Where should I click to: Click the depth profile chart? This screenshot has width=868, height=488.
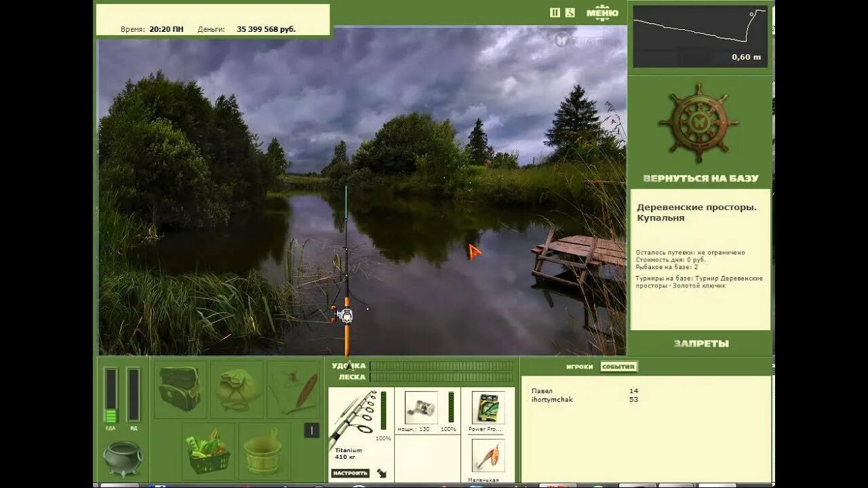click(x=701, y=37)
